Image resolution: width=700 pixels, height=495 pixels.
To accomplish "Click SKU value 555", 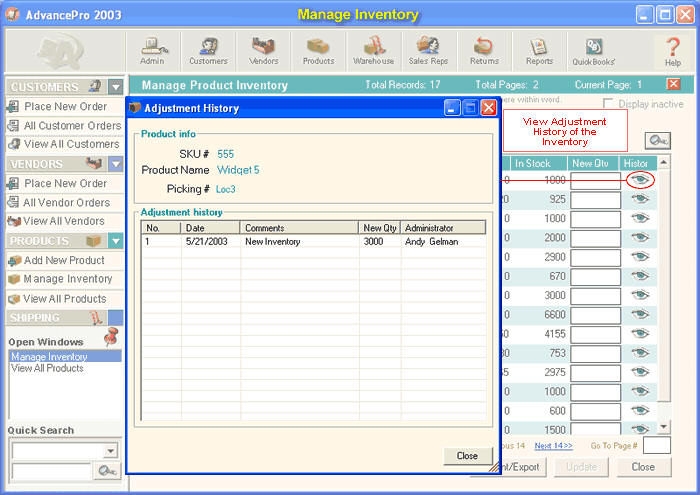I will 225,154.
